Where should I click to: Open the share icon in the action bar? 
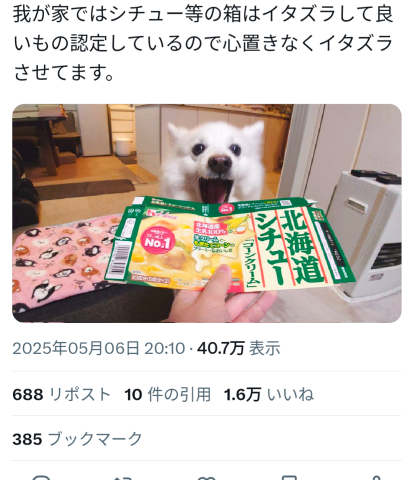pos(376,477)
